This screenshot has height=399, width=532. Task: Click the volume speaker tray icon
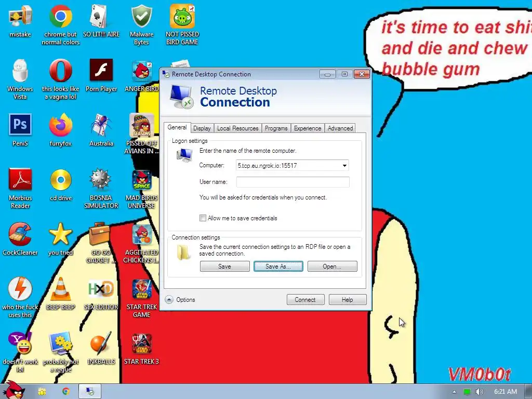pos(479,392)
